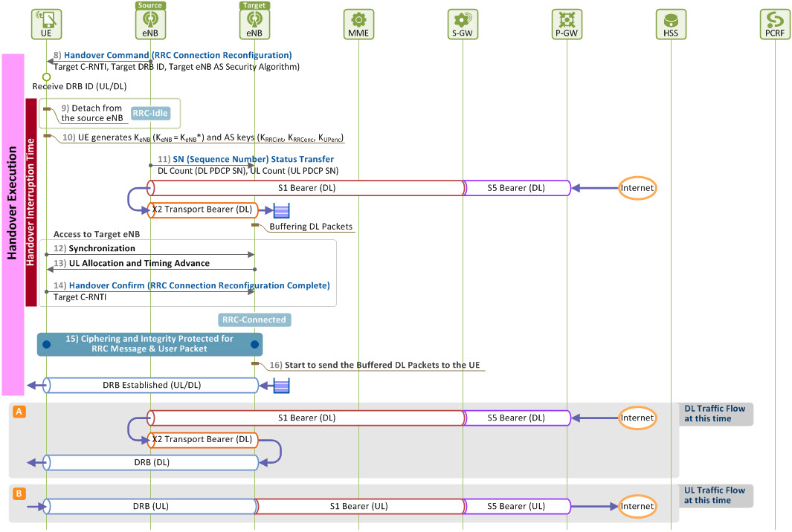Click the orange A section badge
Image resolution: width=792 pixels, height=532 pixels.
pyautogui.click(x=19, y=412)
